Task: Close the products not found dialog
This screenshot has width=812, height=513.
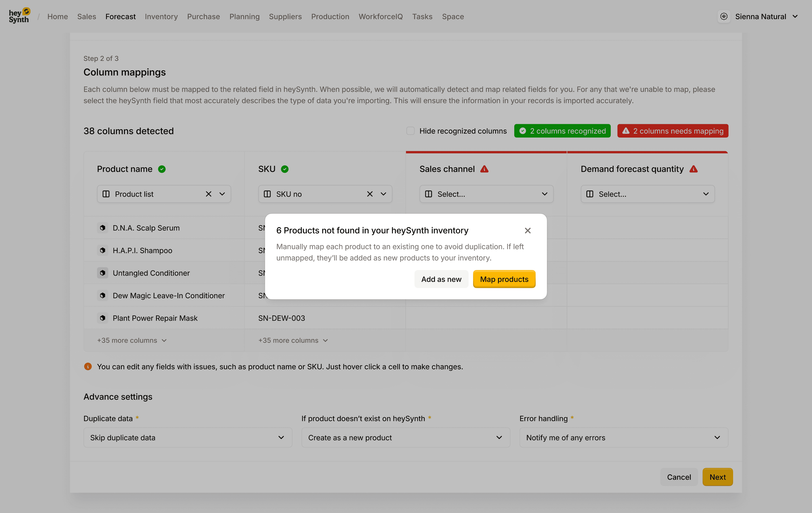Action: pos(527,230)
